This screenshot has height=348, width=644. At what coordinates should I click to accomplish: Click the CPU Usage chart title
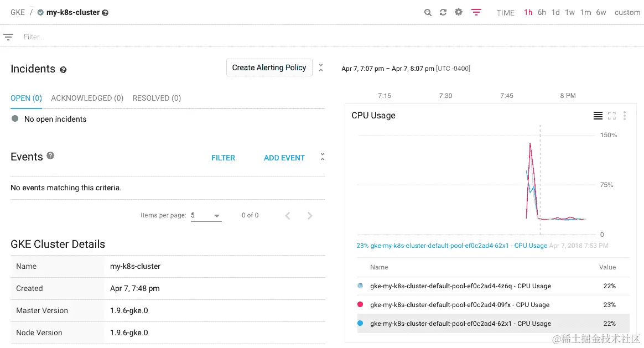(373, 116)
